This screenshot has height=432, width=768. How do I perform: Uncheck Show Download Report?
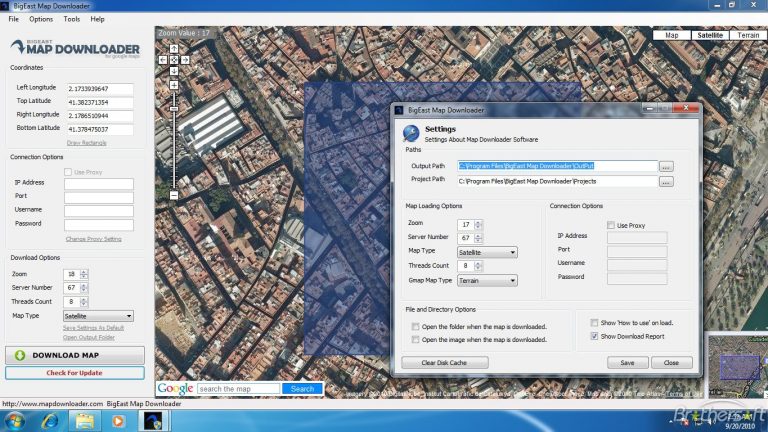(595, 337)
